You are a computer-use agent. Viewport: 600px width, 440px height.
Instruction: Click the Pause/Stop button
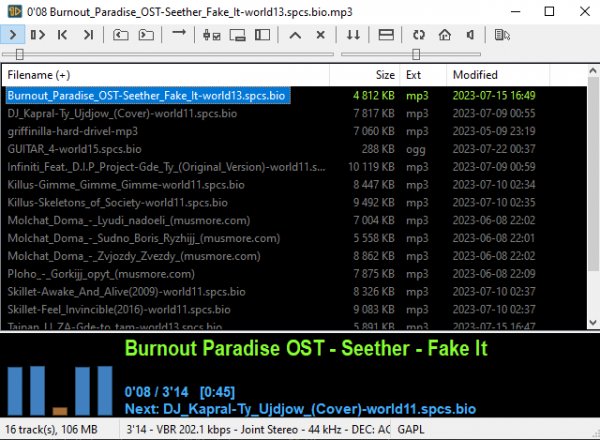pyautogui.click(x=38, y=35)
